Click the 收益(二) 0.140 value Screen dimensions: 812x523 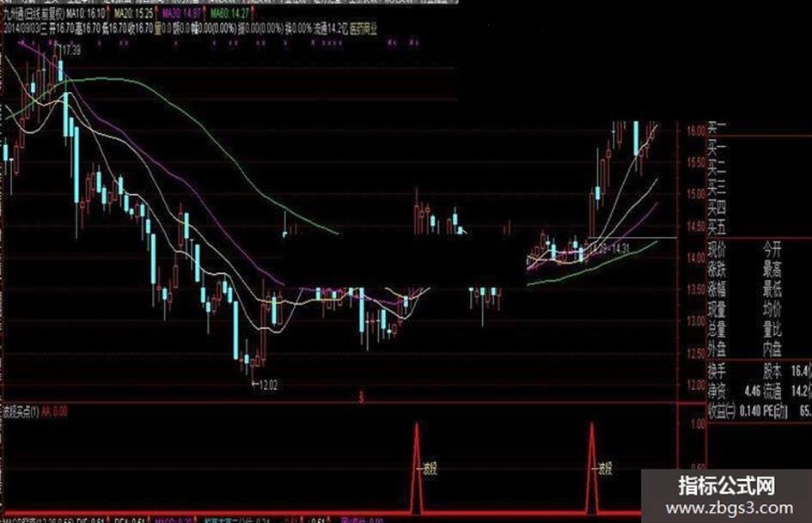tap(748, 411)
